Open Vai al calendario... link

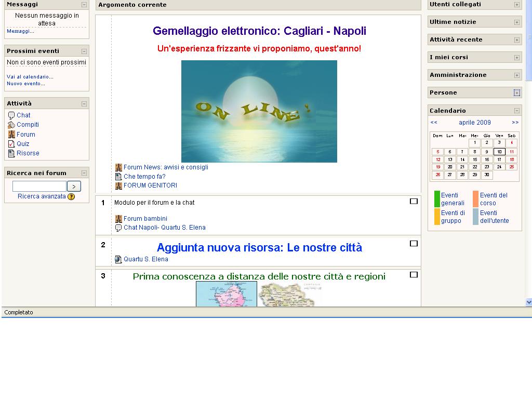30,77
